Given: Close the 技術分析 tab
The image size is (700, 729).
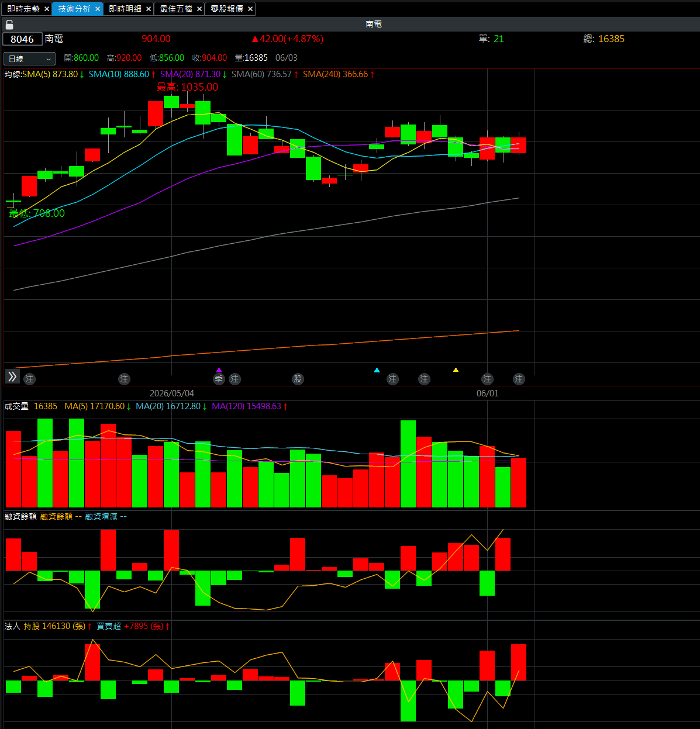Looking at the screenshot, I should (98, 9).
